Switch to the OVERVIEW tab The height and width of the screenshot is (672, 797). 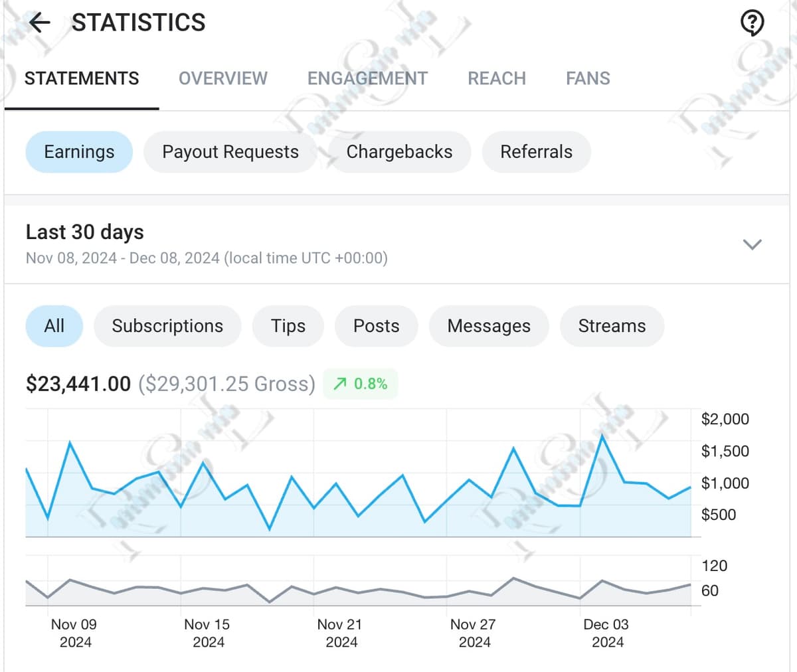pyautogui.click(x=222, y=78)
